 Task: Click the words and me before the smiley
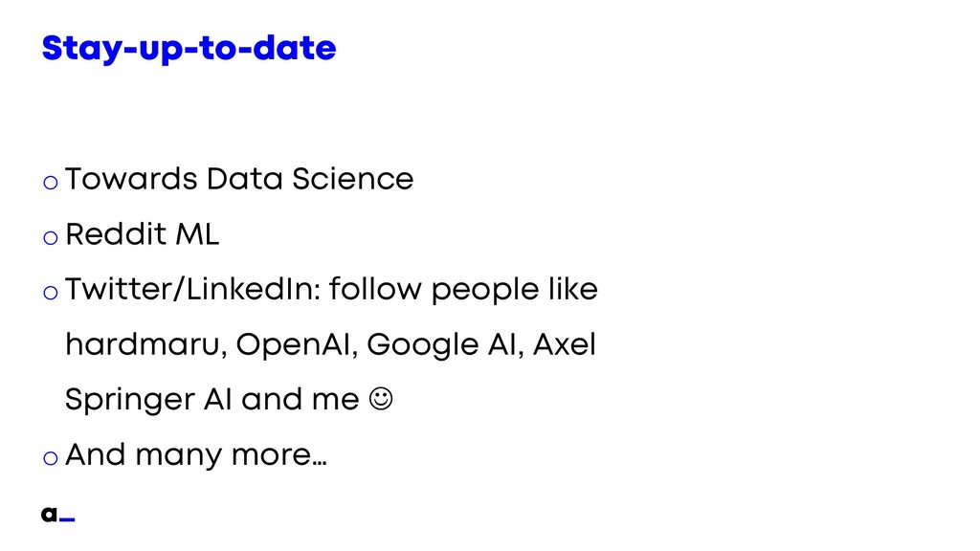tap(300, 399)
